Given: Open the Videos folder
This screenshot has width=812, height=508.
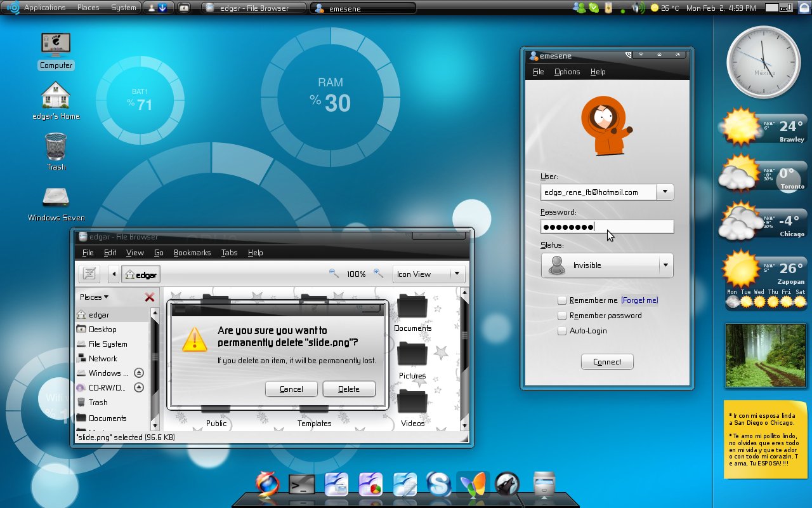Looking at the screenshot, I should [x=412, y=408].
